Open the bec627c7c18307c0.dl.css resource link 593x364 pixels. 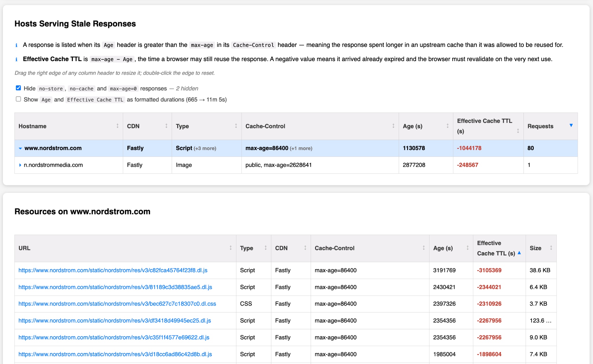[117, 304]
